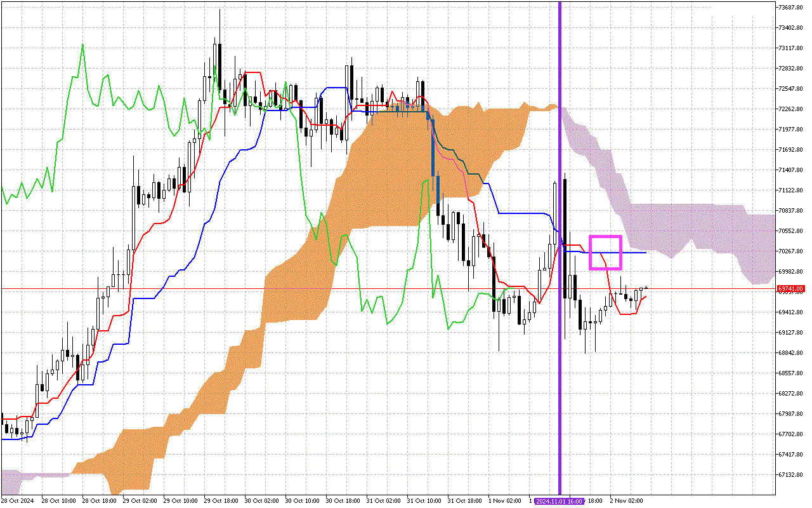Click the 30 Oct 10:00 time scale label
Viewport: 812px width, 508px height.
[301, 501]
